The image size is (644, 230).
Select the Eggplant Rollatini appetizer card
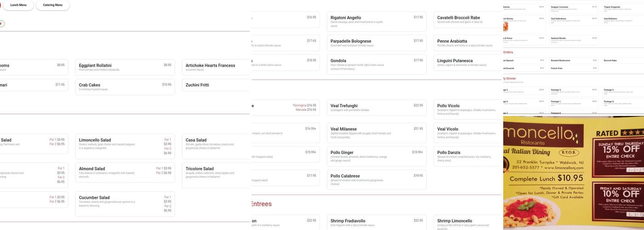(x=125, y=67)
